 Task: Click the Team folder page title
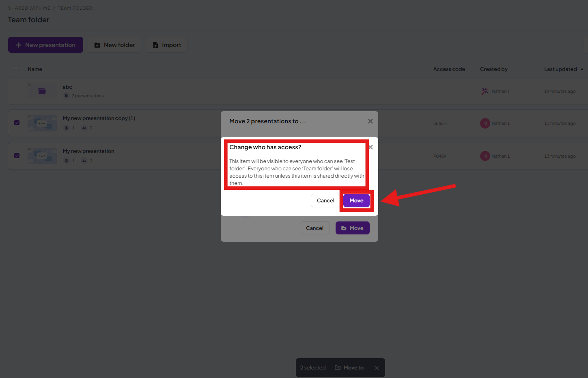pos(29,20)
